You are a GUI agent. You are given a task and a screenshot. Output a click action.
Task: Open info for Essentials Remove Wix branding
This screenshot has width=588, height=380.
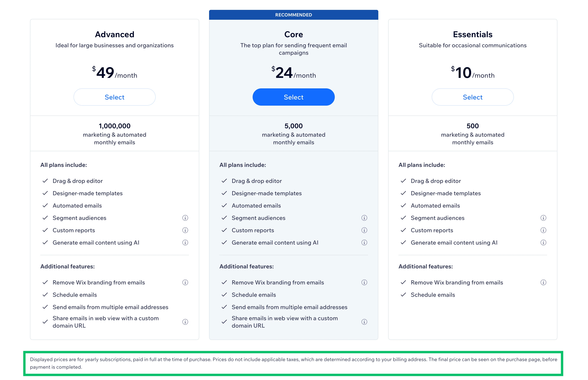(543, 282)
